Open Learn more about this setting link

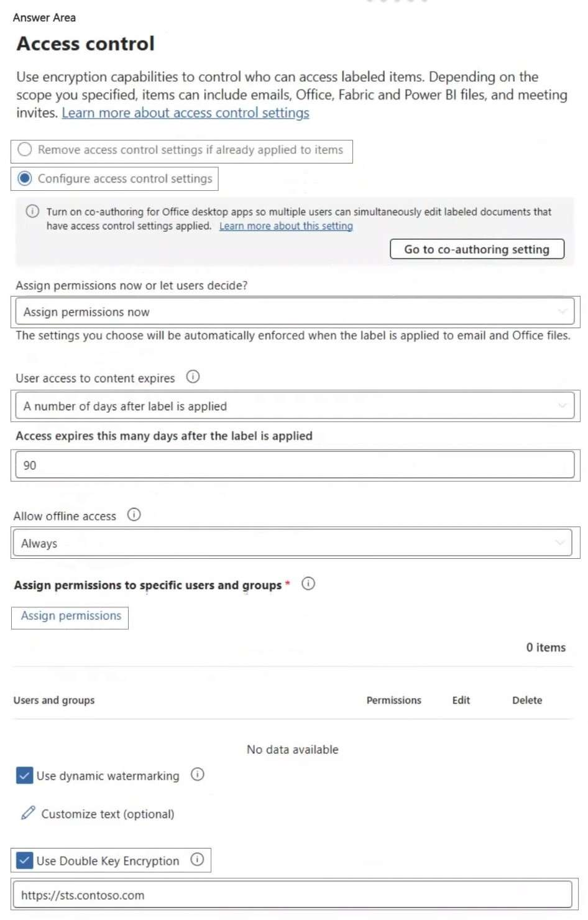click(x=286, y=226)
